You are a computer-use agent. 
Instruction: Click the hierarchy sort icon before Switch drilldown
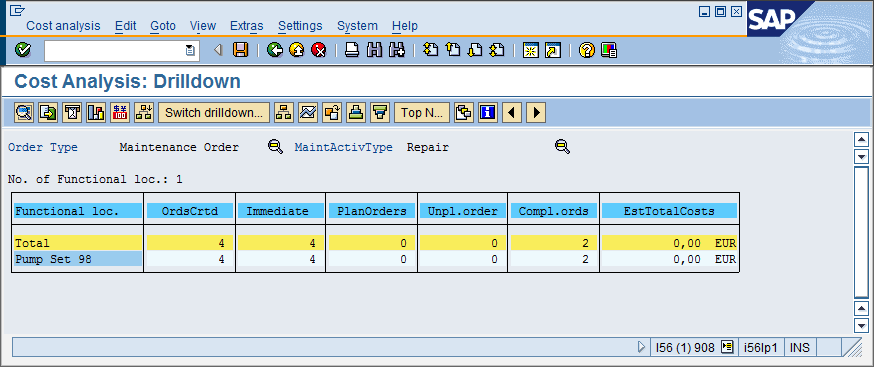[144, 113]
